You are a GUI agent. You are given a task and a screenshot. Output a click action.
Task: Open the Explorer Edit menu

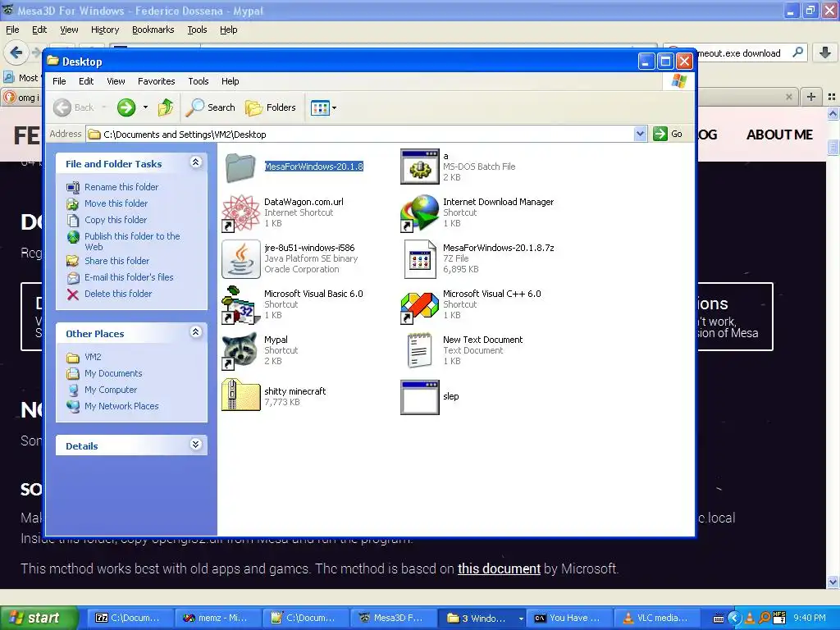click(85, 81)
